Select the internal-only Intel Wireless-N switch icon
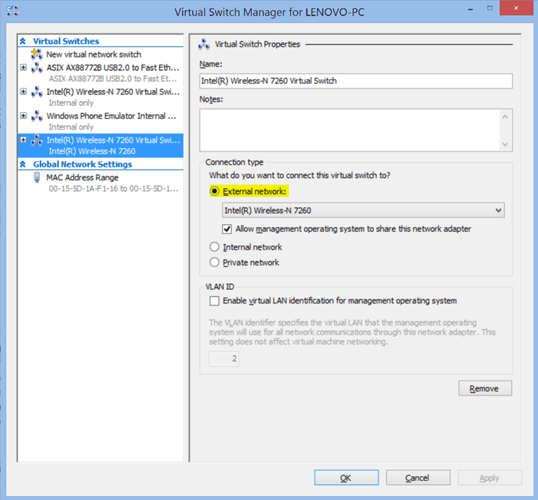The width and height of the screenshot is (538, 500). coord(37,92)
